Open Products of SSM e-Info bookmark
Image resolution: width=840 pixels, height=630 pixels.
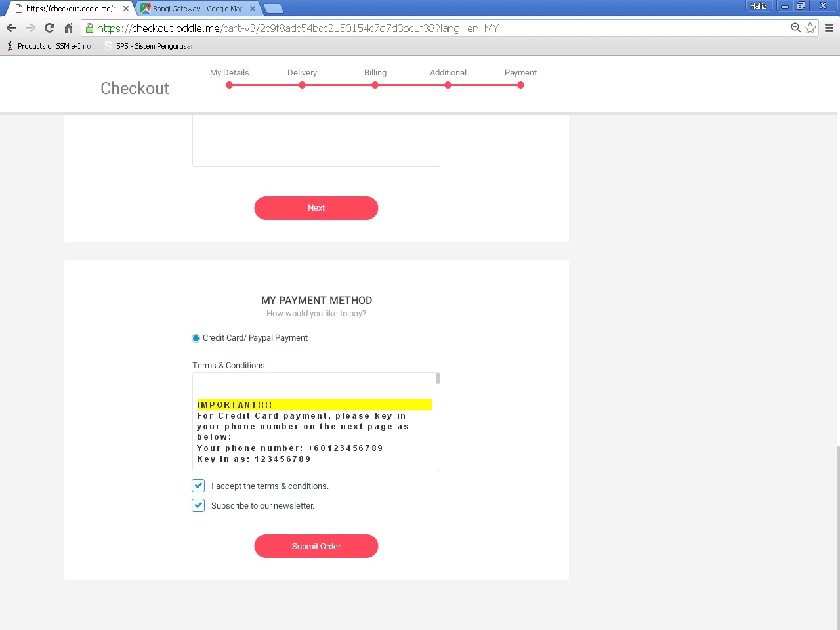[x=52, y=46]
